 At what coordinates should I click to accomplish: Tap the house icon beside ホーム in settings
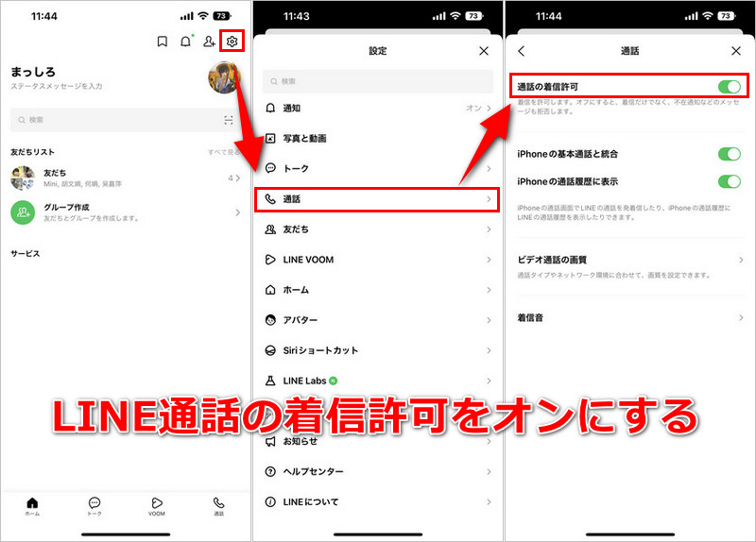(270, 290)
